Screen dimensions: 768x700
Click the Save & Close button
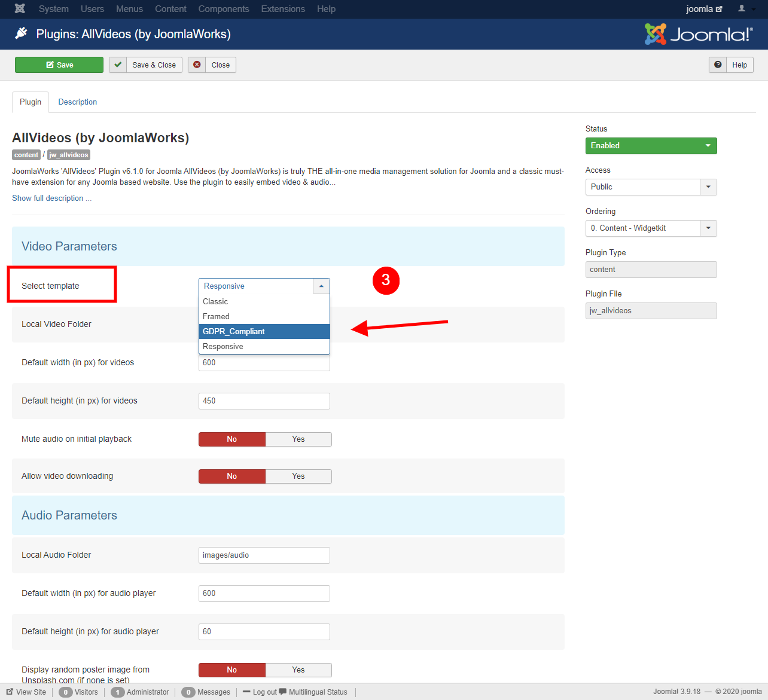click(145, 65)
